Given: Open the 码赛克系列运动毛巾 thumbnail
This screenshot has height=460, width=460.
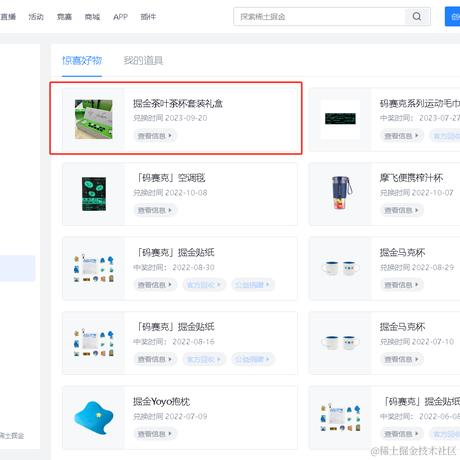Looking at the screenshot, I should pos(340,119).
